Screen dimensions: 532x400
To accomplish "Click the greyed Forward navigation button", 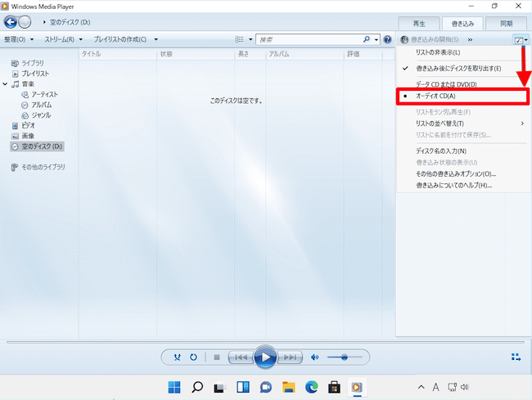I will pos(25,22).
